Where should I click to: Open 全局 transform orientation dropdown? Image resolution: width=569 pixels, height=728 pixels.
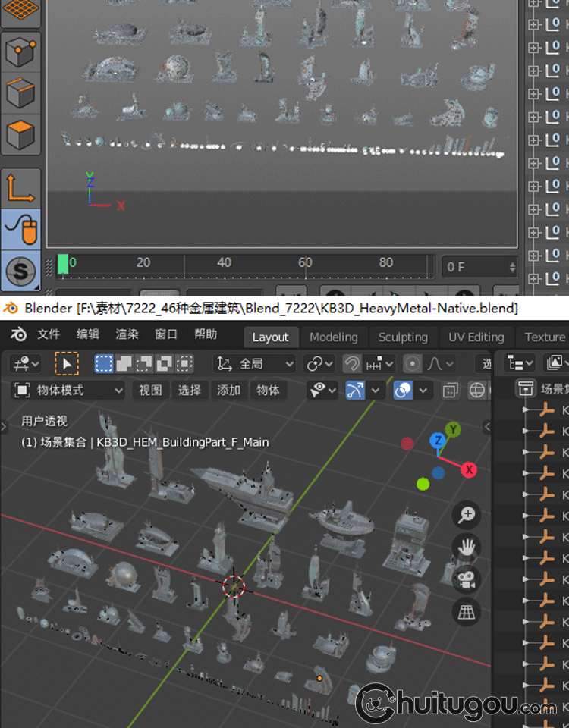coord(255,363)
